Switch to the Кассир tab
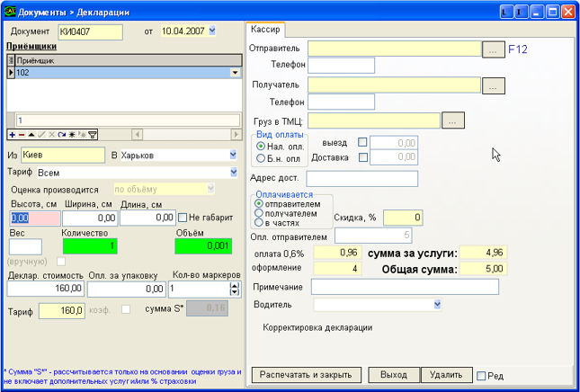 (x=265, y=30)
